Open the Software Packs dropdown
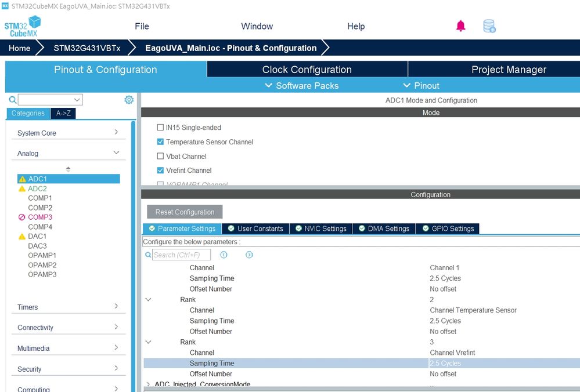Viewport: 580px width, 392px height. 302,86
